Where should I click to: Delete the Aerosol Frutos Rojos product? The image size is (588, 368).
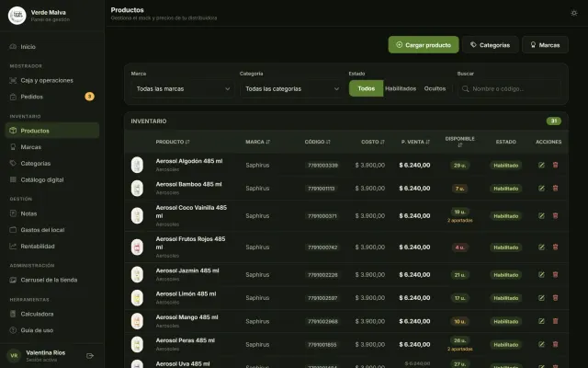(x=555, y=247)
